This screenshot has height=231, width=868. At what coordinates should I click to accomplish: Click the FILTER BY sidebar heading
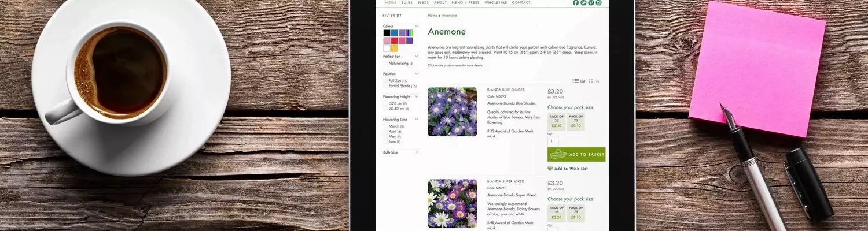click(x=392, y=16)
